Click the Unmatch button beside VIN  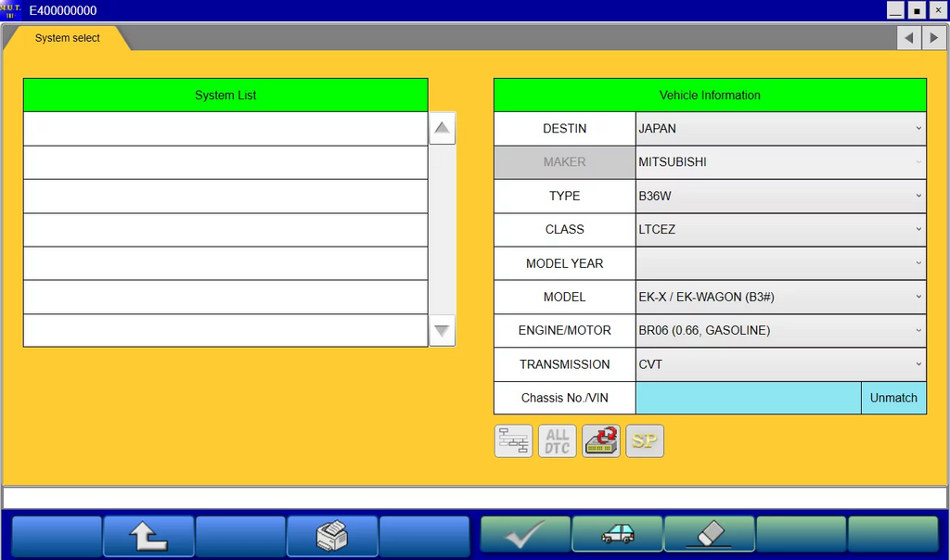[893, 398]
